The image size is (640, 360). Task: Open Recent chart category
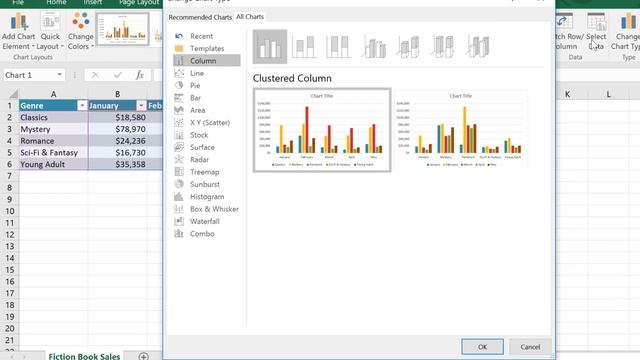point(207,36)
